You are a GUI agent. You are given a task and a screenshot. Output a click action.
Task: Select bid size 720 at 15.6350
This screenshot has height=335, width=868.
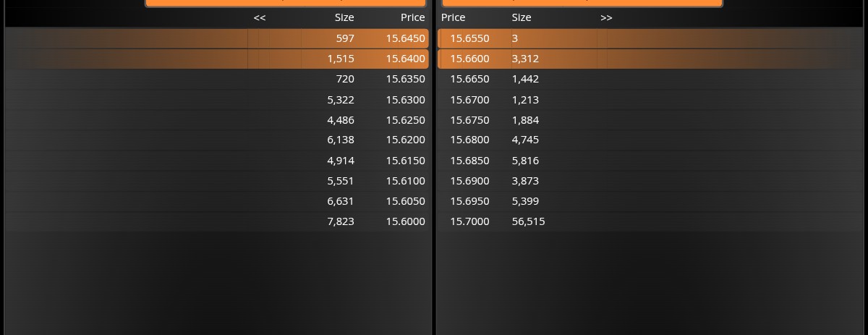pos(345,79)
